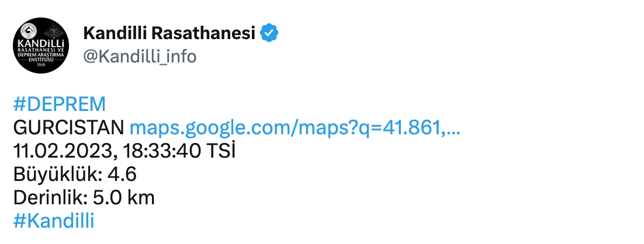Click the DEPREM ARAŞTIRMA text in the profile logo

(41, 54)
